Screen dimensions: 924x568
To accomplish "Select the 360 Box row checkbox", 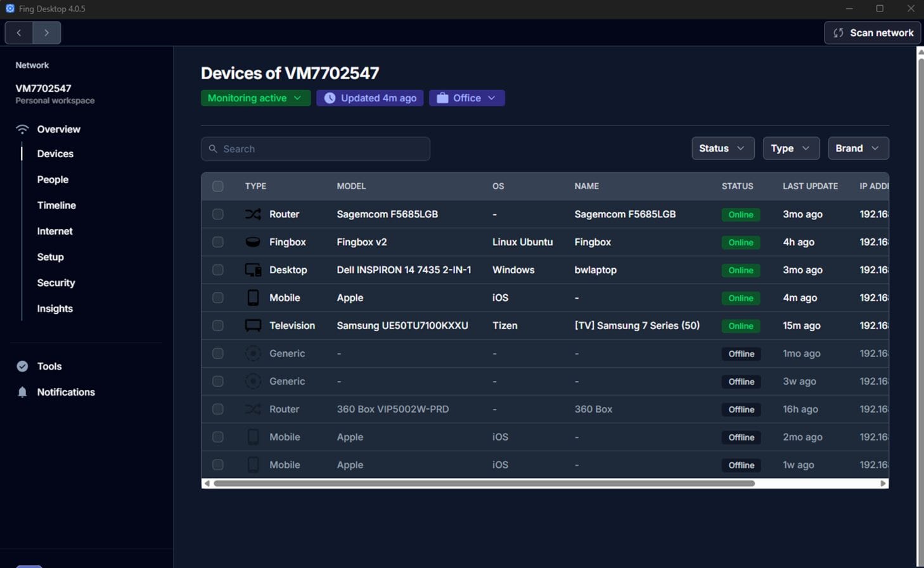I will [218, 410].
